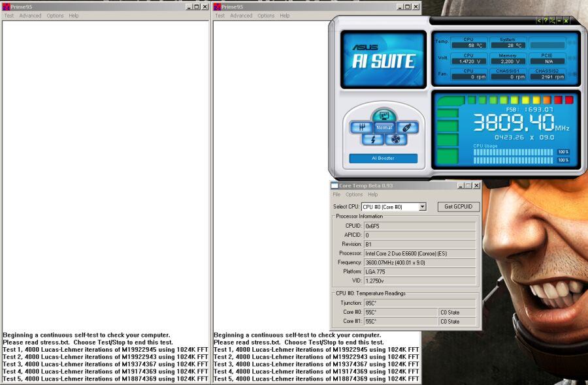The width and height of the screenshot is (588, 385).
Task: Click the lower CPU Usage bar
Action: point(513,161)
